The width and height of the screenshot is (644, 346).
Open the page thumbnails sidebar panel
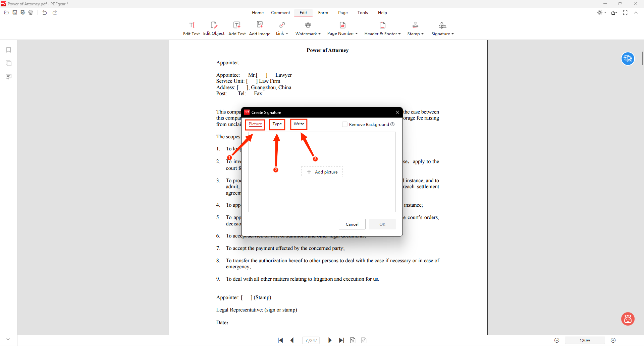pyautogui.click(x=8, y=63)
